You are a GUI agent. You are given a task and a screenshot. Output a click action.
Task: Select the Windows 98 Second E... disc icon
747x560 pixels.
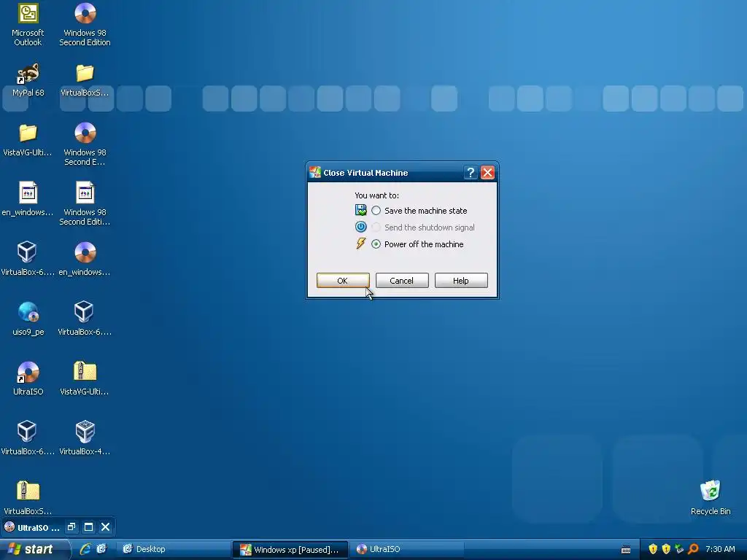pyautogui.click(x=85, y=144)
